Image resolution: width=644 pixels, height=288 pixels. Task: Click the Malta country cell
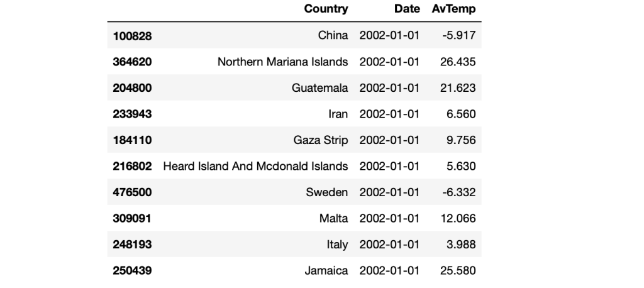click(x=334, y=219)
